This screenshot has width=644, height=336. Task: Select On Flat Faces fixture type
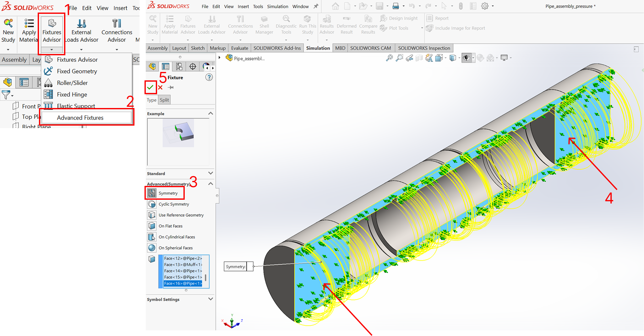(165, 226)
